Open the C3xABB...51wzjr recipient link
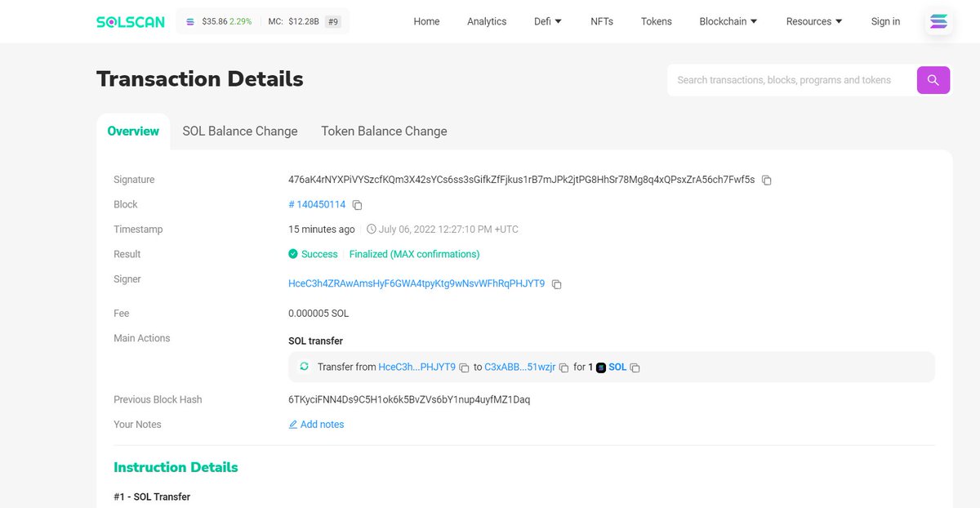The width and height of the screenshot is (980, 508). coord(520,368)
